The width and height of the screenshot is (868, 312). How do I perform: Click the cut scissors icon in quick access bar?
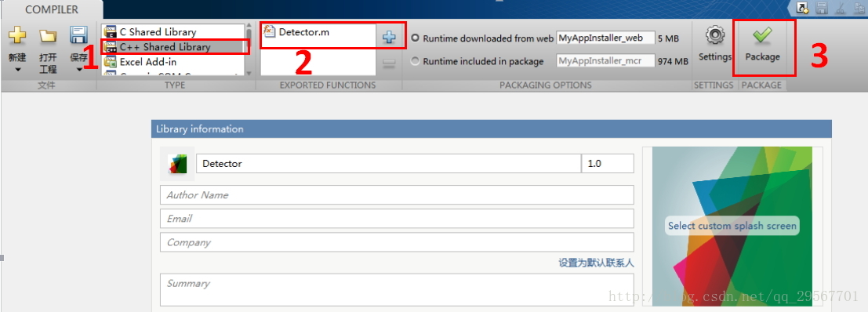tap(841, 8)
